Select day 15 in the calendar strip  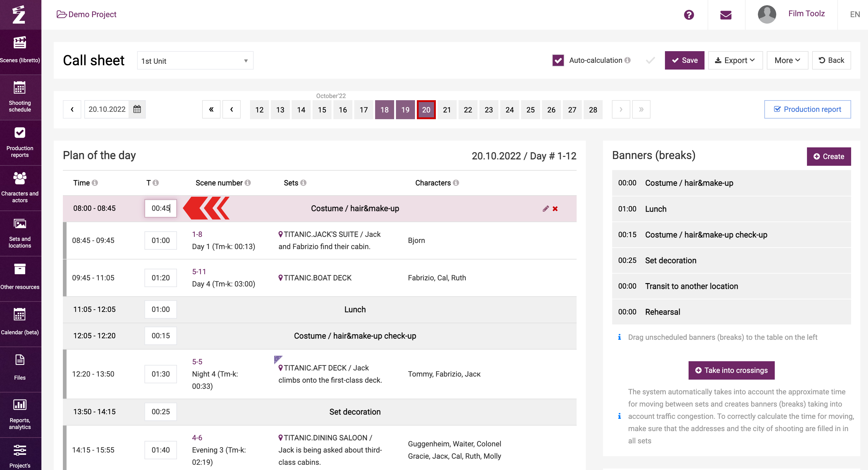[x=322, y=109]
